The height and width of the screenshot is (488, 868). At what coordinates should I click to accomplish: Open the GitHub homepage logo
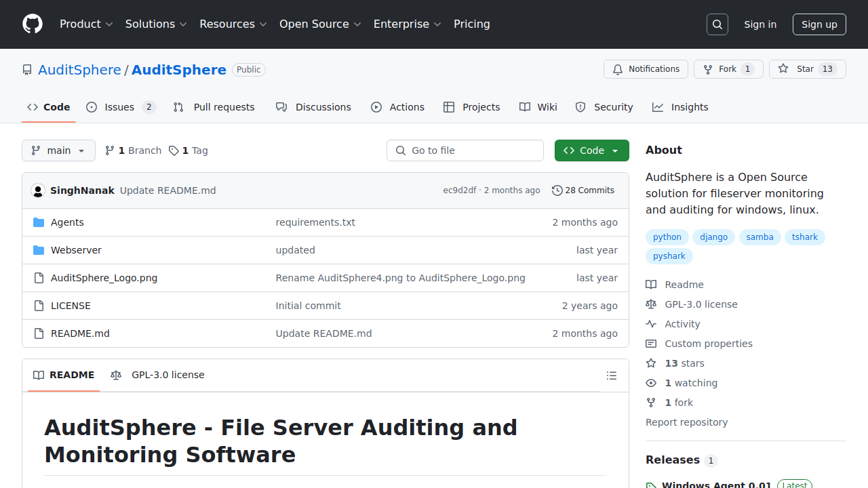(x=33, y=24)
